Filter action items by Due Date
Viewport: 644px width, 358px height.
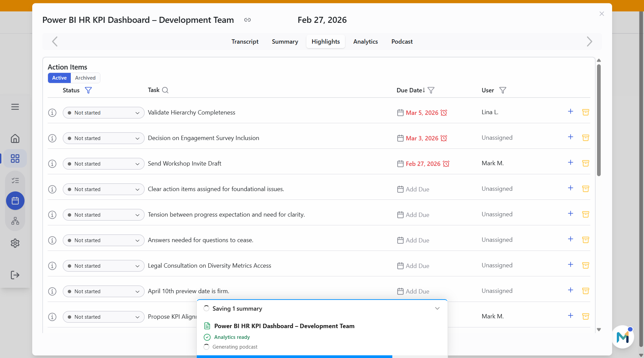tap(431, 90)
